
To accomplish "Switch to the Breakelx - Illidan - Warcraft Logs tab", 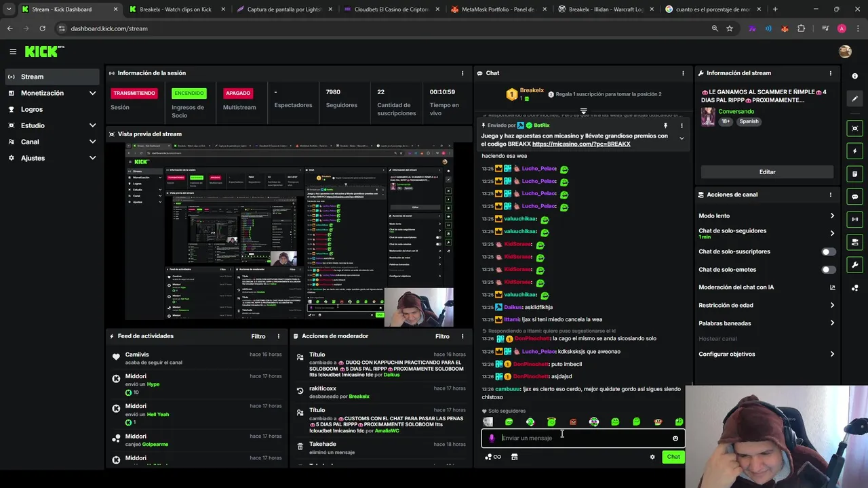I will pos(606,9).
